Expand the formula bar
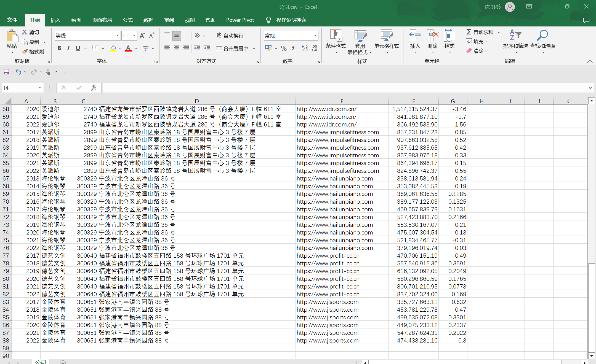 (x=590, y=88)
